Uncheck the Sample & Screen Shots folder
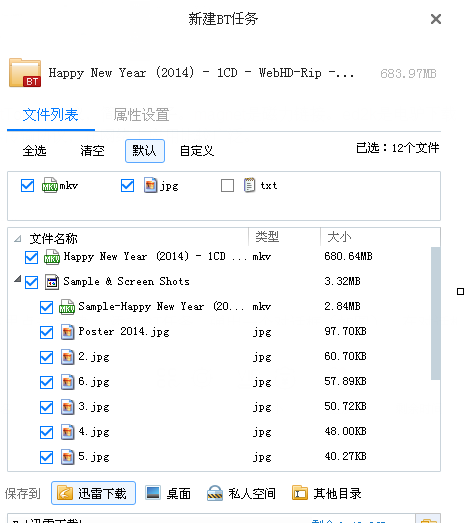The height and width of the screenshot is (523, 476). coord(31,282)
